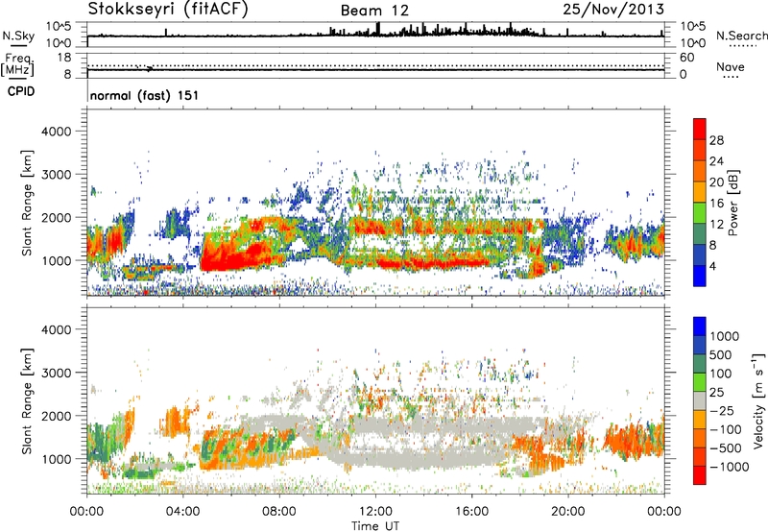The image size is (768, 532).
Task: Click the '60' tick on the Nave axis
Action: pos(686,58)
